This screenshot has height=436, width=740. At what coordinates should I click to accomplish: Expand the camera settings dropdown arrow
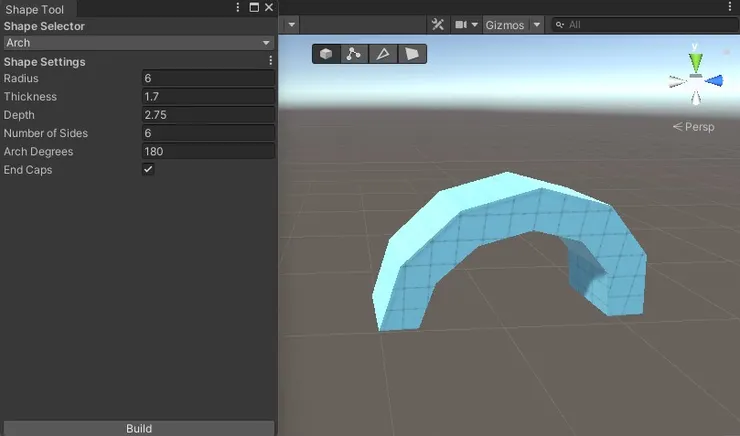pos(475,25)
